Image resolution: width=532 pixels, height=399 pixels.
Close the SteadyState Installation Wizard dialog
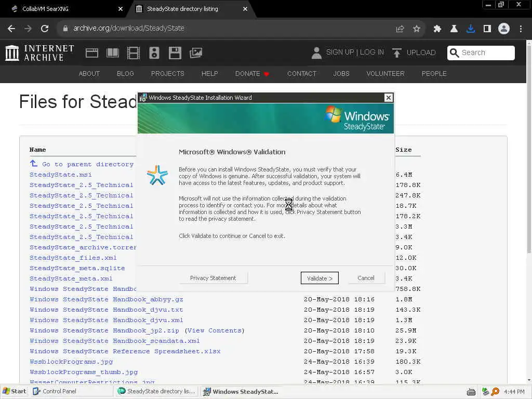point(389,98)
